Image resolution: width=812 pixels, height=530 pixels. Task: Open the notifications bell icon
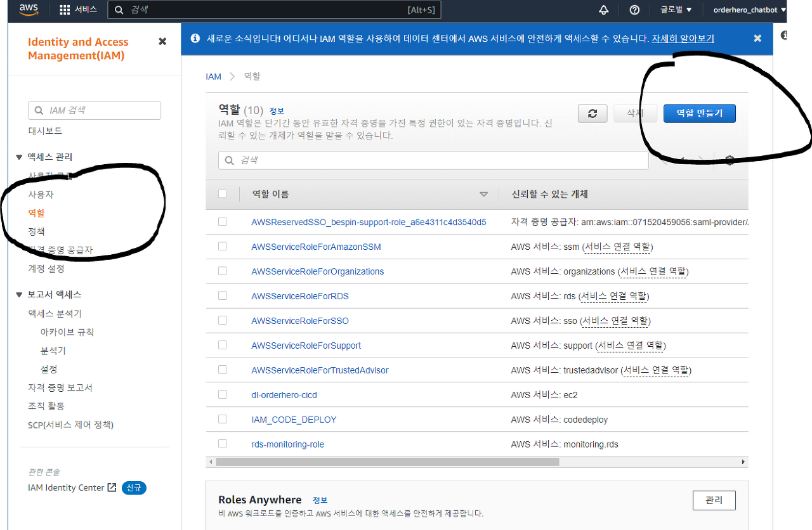(x=603, y=10)
